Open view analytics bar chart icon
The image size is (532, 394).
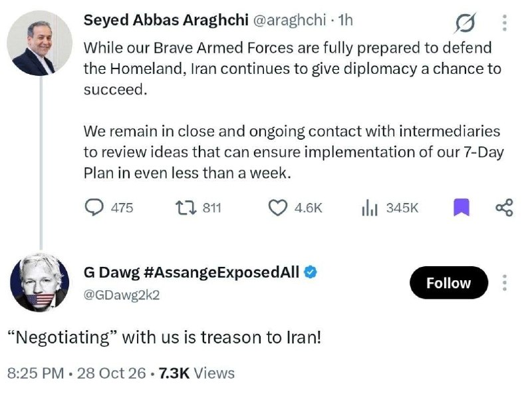(370, 208)
